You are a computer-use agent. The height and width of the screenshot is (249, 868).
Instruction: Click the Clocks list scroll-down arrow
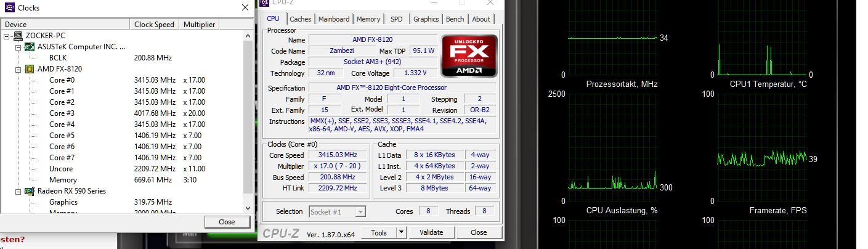(x=248, y=209)
